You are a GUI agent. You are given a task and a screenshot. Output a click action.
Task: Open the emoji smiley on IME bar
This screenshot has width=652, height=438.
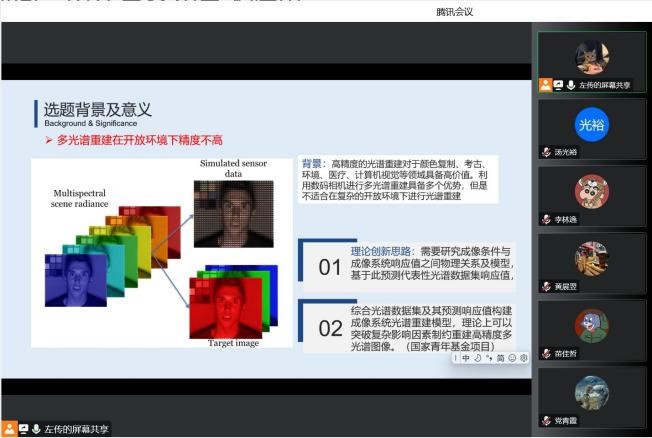(x=512, y=358)
